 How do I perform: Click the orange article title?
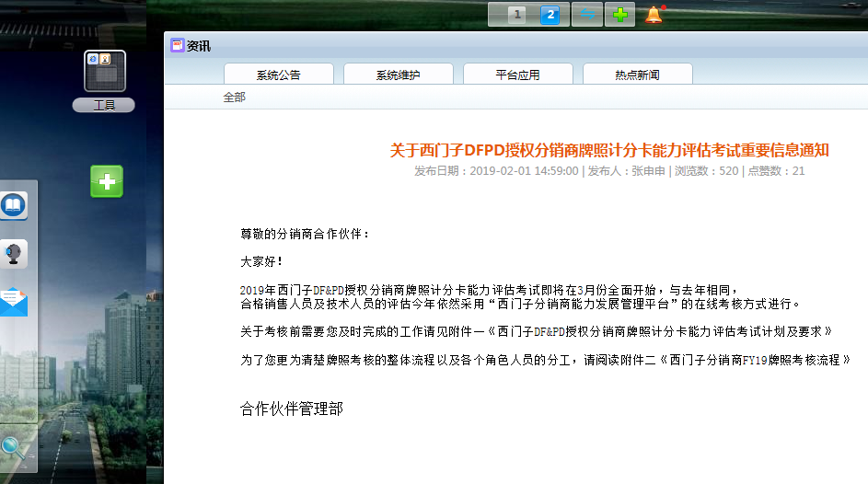609,150
